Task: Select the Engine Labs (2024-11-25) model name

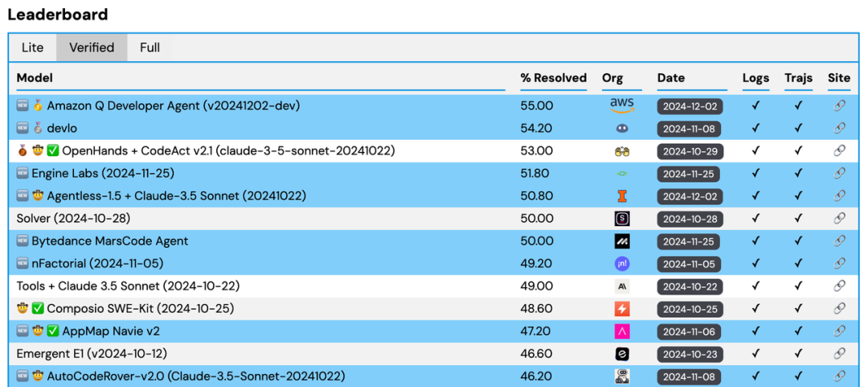Action: pyautogui.click(x=103, y=174)
